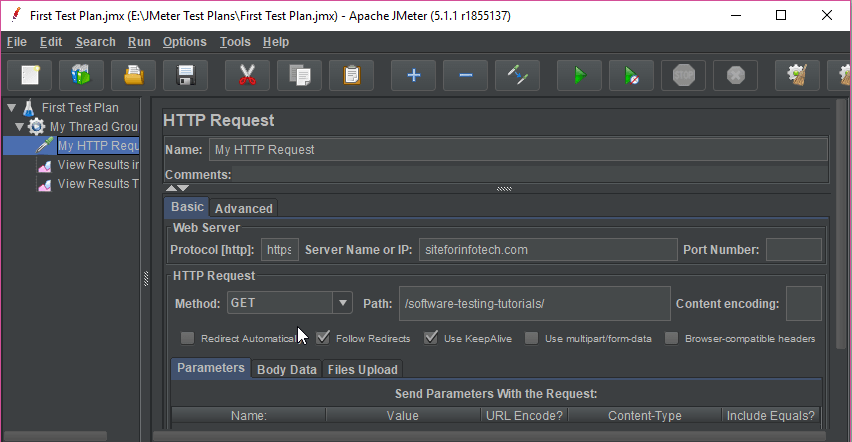Click the Name column header
This screenshot has width=852, height=442.
coord(249,415)
